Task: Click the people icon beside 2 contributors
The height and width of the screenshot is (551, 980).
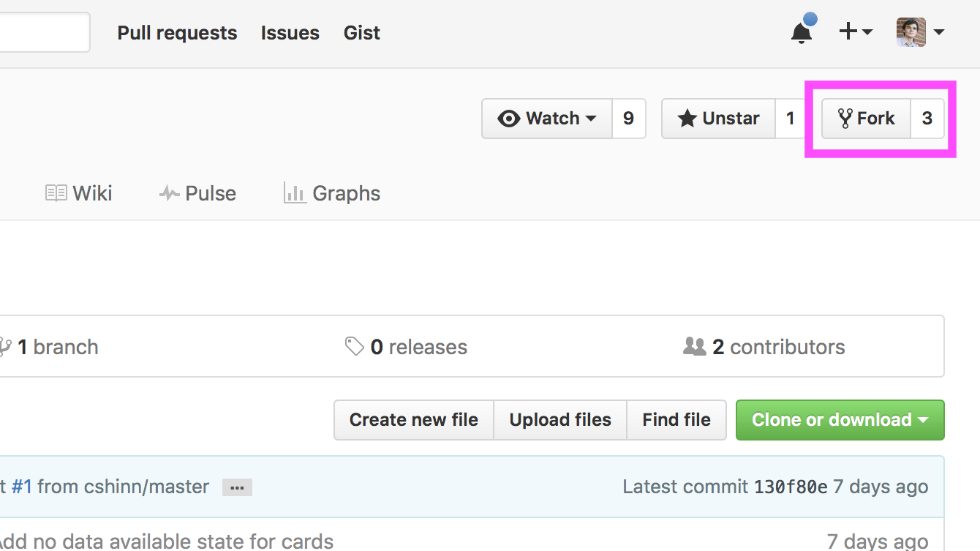Action: (x=696, y=346)
